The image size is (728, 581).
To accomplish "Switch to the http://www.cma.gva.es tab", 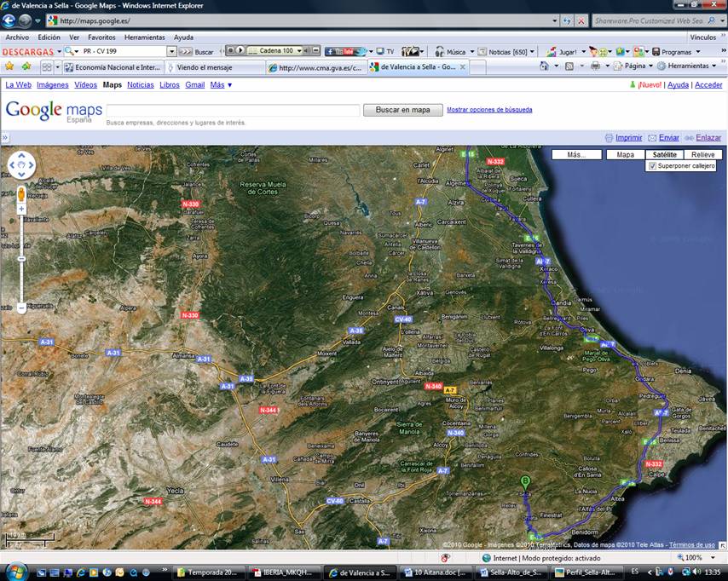I will point(316,67).
